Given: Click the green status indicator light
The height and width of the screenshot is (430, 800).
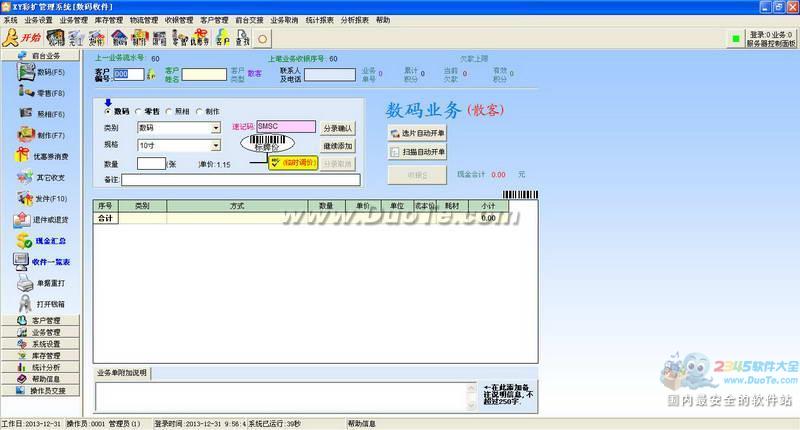Looking at the screenshot, I should coord(735,39).
